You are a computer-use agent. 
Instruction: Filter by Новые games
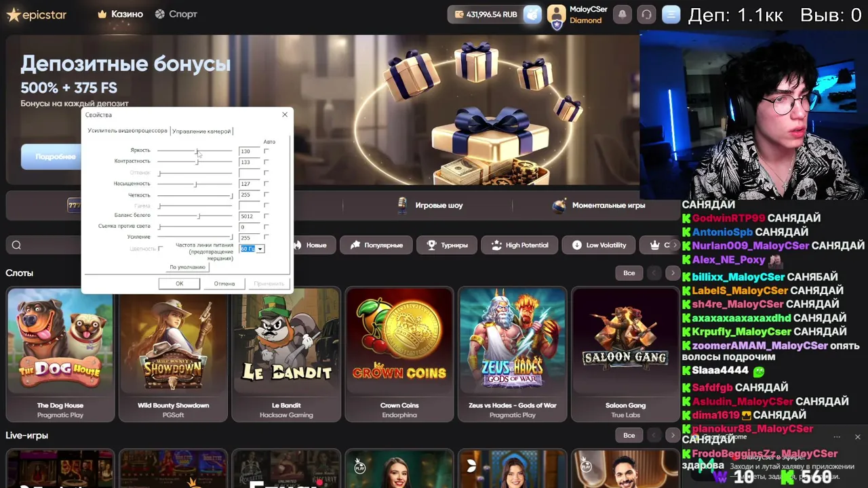[311, 245]
